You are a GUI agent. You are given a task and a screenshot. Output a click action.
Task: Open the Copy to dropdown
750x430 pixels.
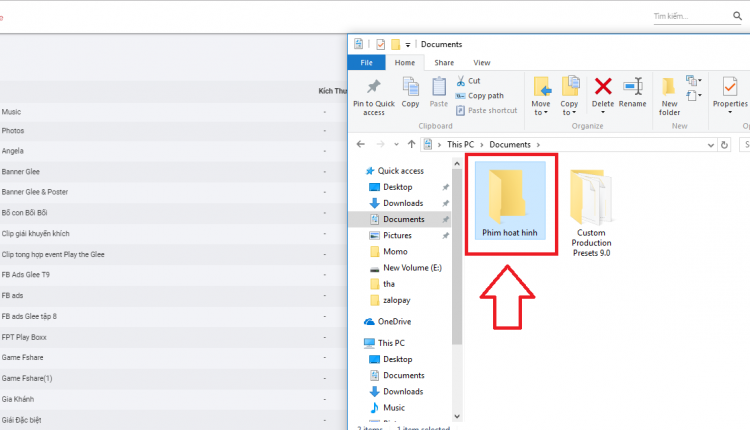tap(569, 96)
